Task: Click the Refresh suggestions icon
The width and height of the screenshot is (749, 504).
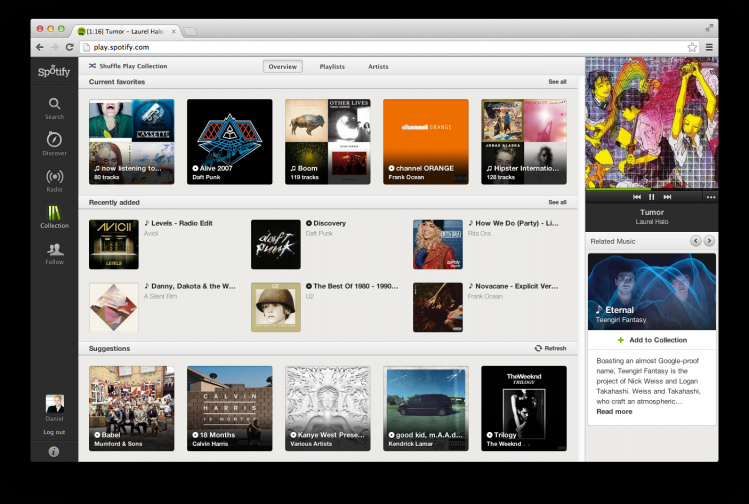Action: tap(538, 348)
